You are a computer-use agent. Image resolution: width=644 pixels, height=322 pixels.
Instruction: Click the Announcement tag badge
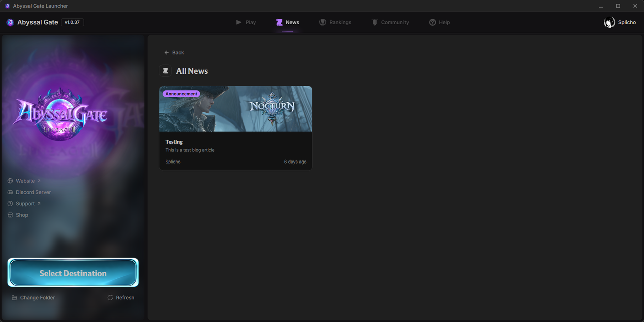181,94
